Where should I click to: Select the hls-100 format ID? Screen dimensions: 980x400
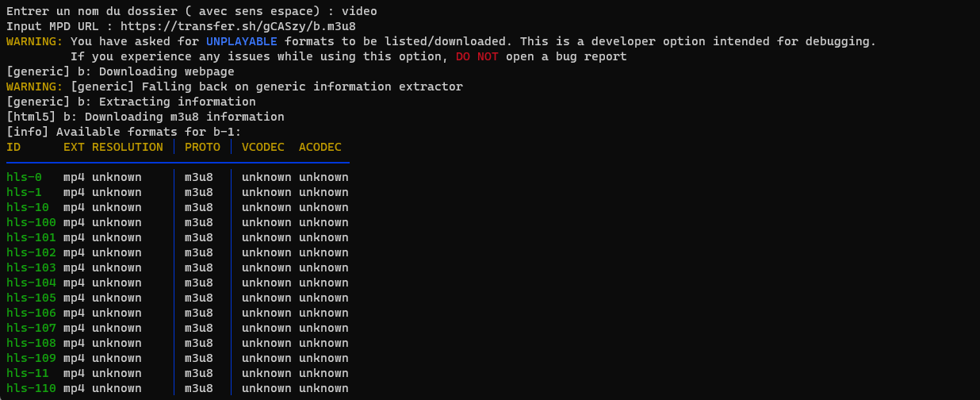coord(31,222)
